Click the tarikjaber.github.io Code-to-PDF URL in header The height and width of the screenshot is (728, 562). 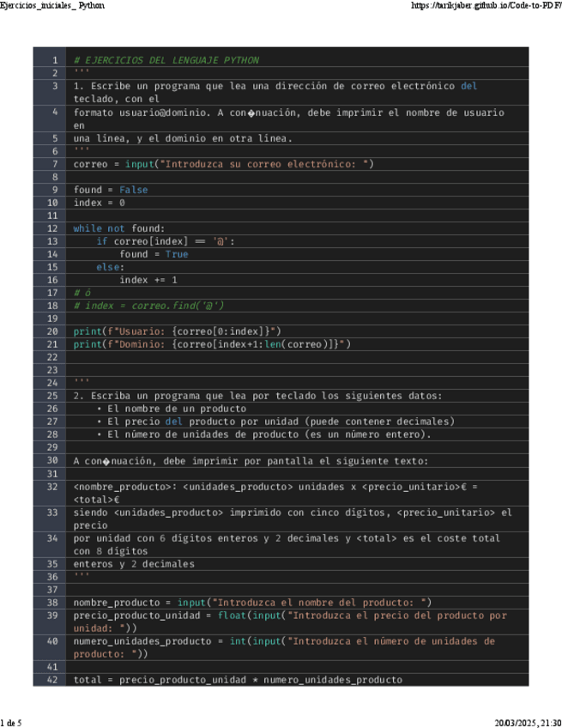tap(486, 5)
